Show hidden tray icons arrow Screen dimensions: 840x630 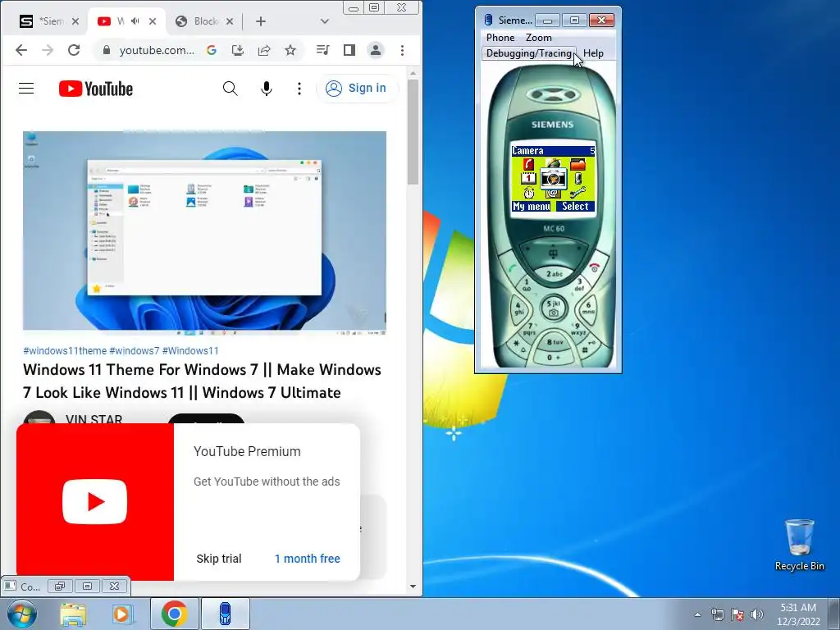[697, 614]
